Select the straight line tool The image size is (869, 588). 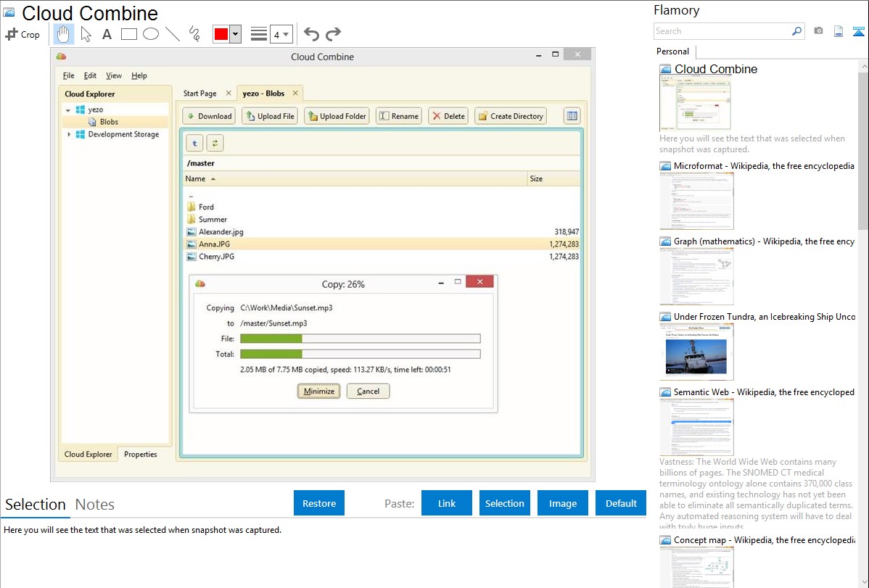click(x=173, y=34)
